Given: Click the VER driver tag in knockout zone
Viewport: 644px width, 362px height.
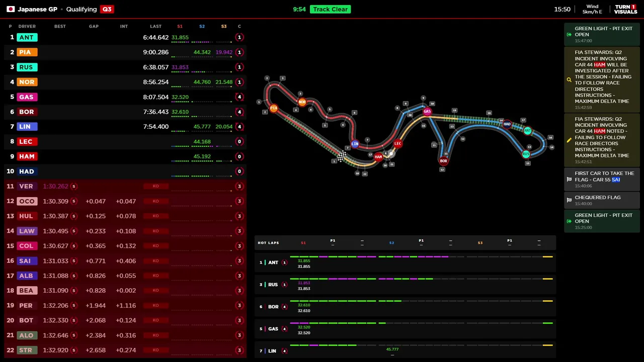Looking at the screenshot, I should [26, 186].
